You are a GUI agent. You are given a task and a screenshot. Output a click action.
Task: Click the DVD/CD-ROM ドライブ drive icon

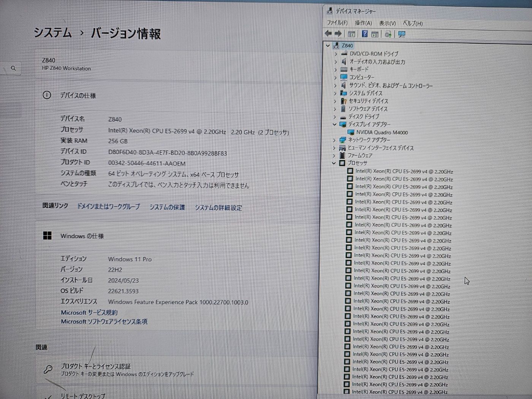click(344, 54)
